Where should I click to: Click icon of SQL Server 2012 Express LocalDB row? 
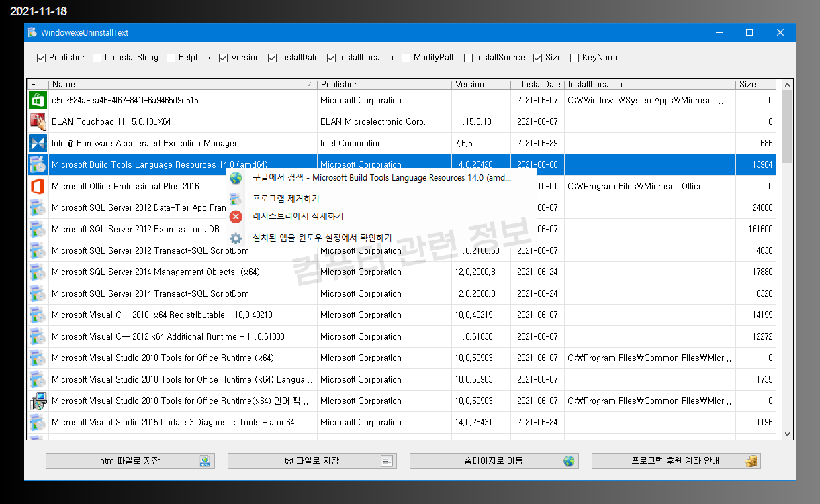[x=38, y=230]
